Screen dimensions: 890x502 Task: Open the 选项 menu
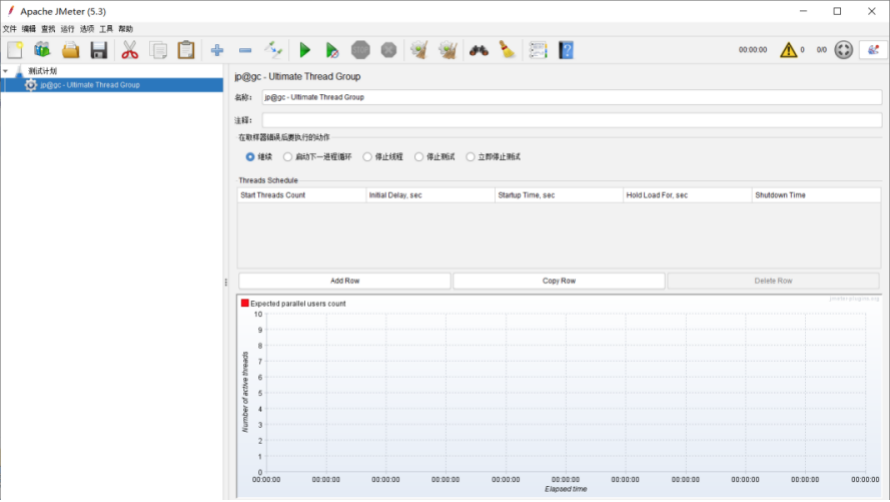pos(87,29)
